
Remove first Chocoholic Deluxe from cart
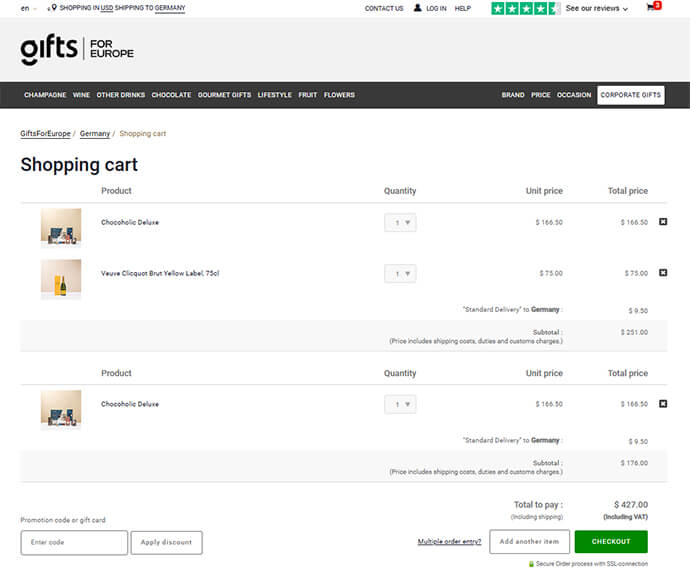(x=663, y=222)
